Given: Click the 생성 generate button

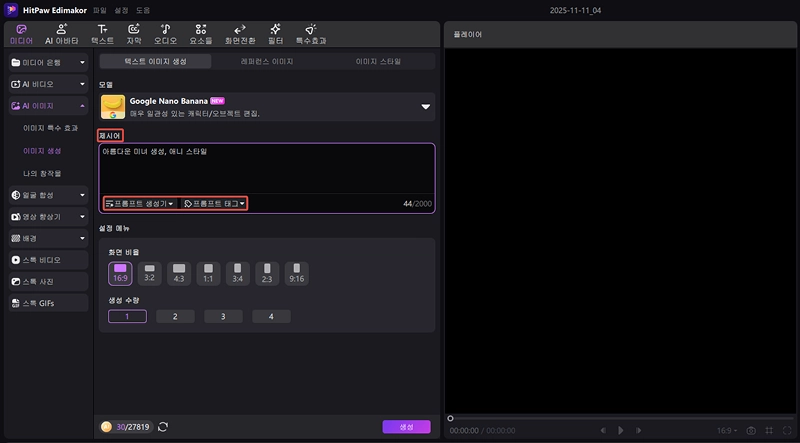Looking at the screenshot, I should [x=407, y=427].
